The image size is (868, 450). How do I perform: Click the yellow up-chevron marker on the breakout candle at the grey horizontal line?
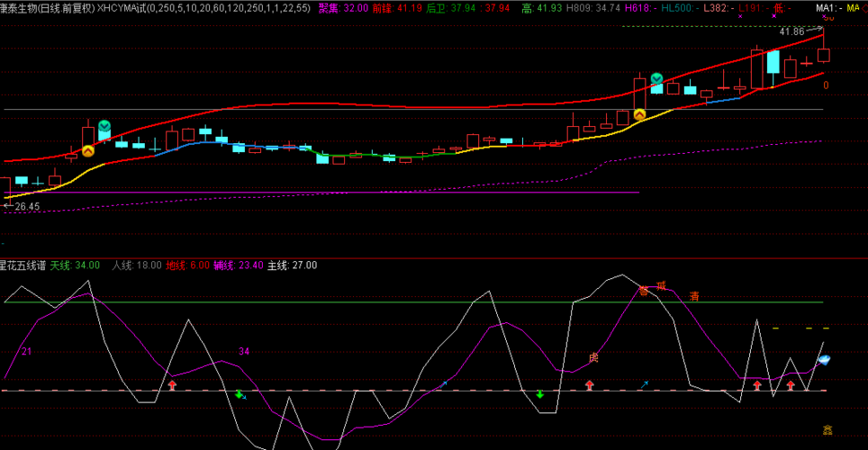point(639,114)
